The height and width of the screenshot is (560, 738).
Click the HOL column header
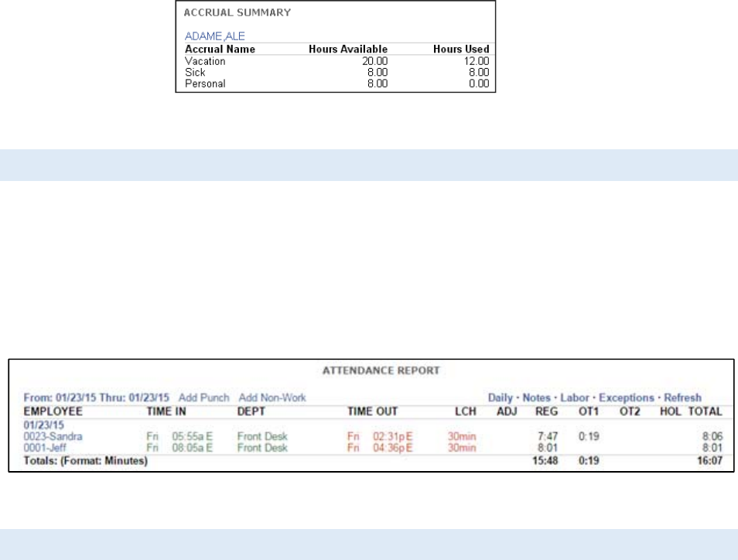670,411
